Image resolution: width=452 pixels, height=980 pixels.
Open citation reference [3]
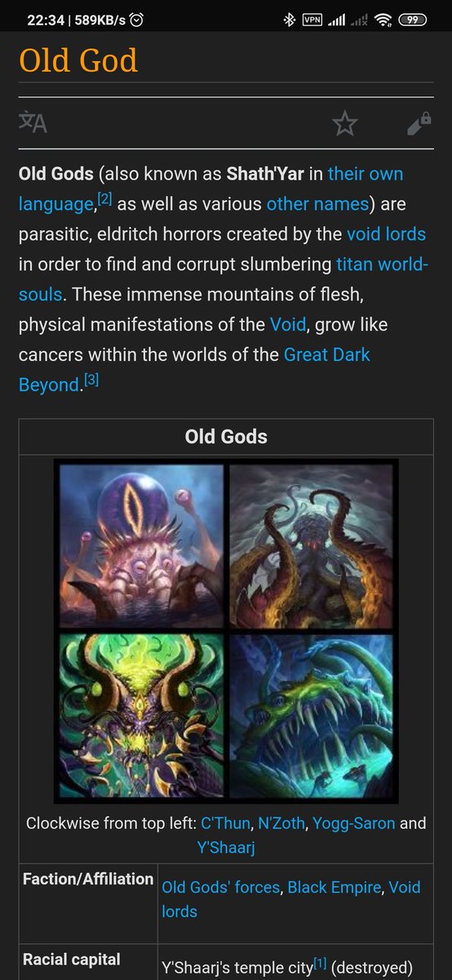pyautogui.click(x=91, y=380)
